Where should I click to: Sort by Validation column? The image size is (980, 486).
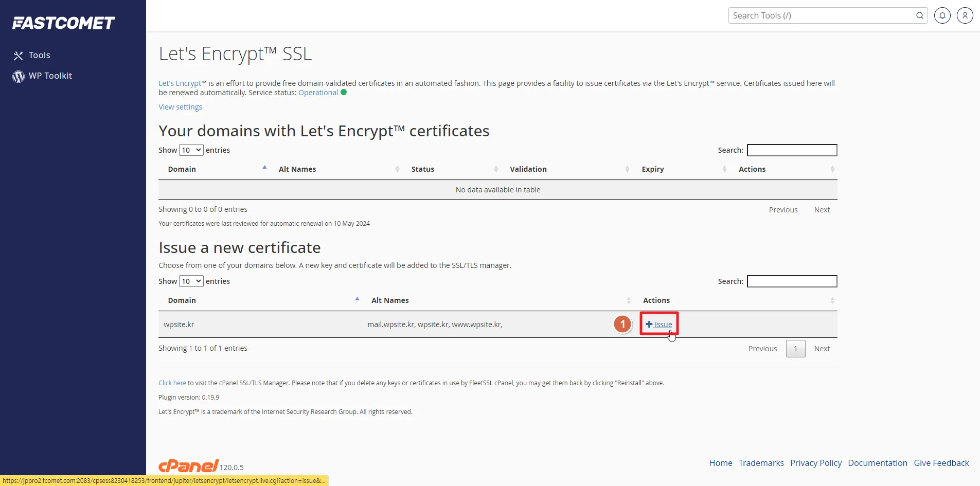point(567,169)
